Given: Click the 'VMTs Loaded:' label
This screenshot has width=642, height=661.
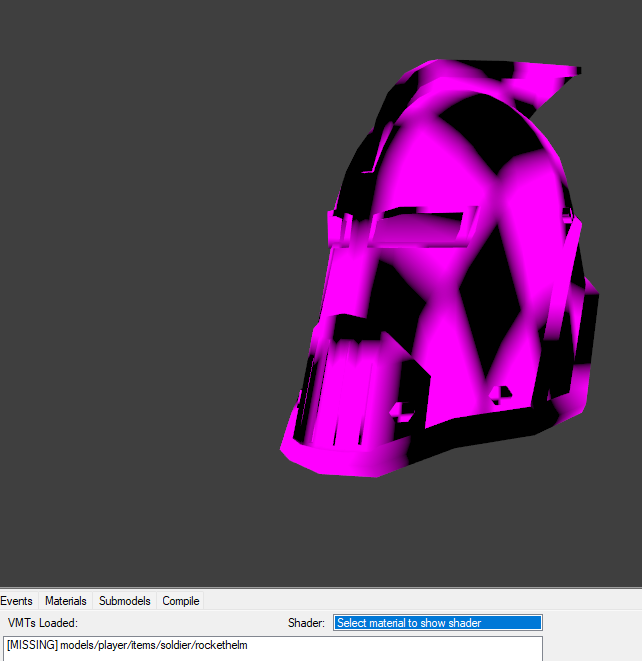Looking at the screenshot, I should 43,623.
